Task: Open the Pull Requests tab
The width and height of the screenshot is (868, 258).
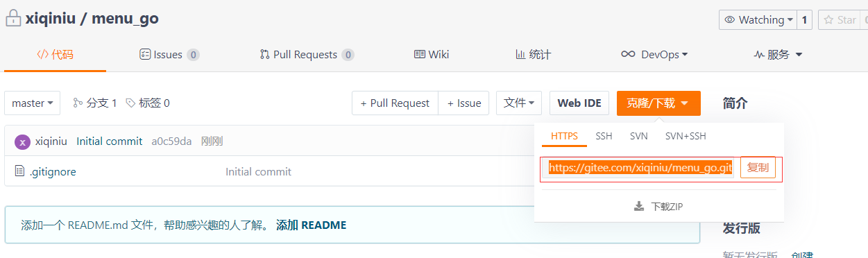Action: (307, 54)
